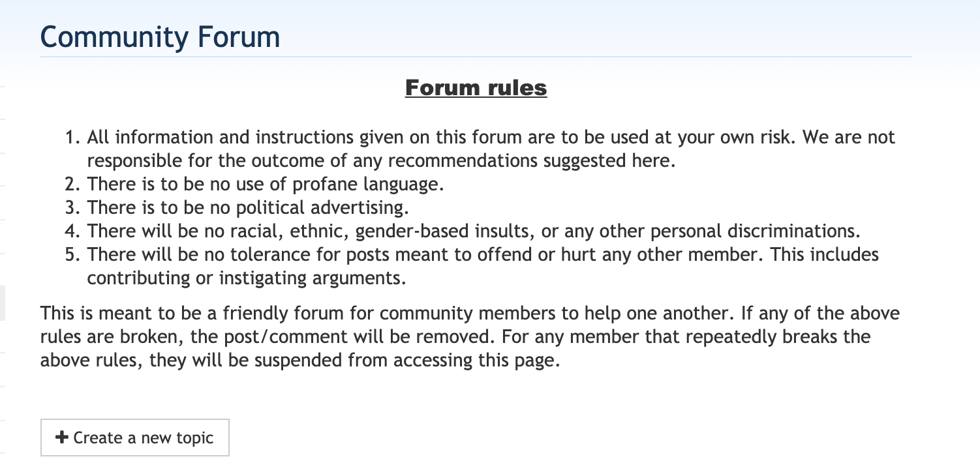Open the Create a new topic button
980x476 pixels.
(x=135, y=438)
